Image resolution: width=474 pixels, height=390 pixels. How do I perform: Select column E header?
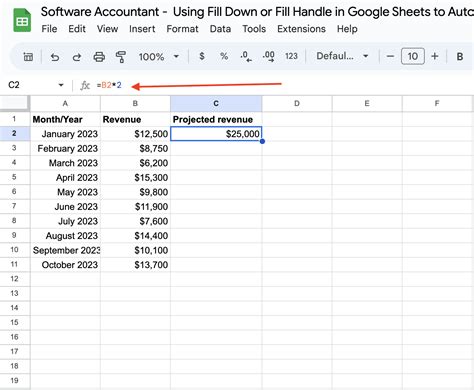(367, 104)
